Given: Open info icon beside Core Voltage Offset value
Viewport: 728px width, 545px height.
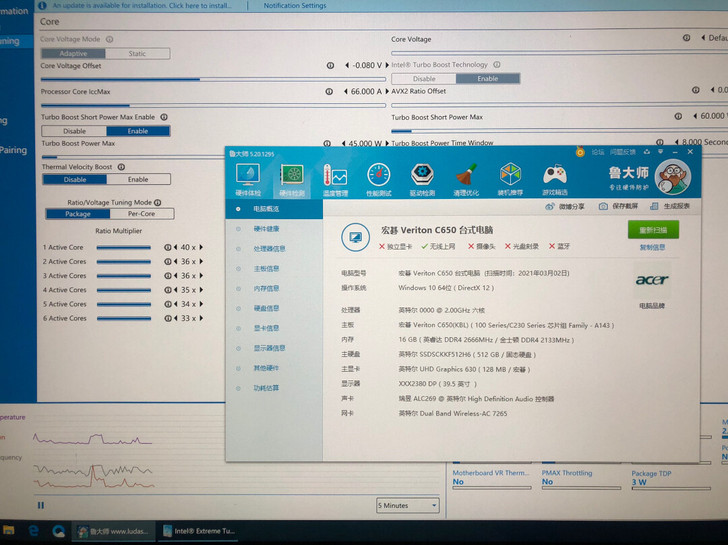Looking at the screenshot, I should tap(330, 65).
